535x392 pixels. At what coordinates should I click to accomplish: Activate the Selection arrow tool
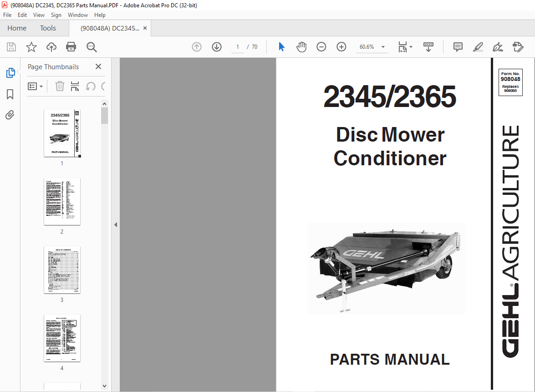(x=281, y=47)
